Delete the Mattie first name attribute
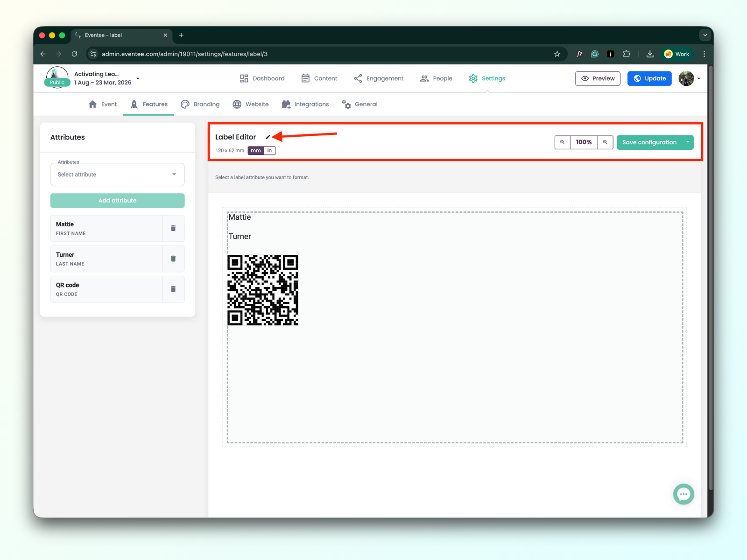This screenshot has width=747, height=560. (x=173, y=228)
